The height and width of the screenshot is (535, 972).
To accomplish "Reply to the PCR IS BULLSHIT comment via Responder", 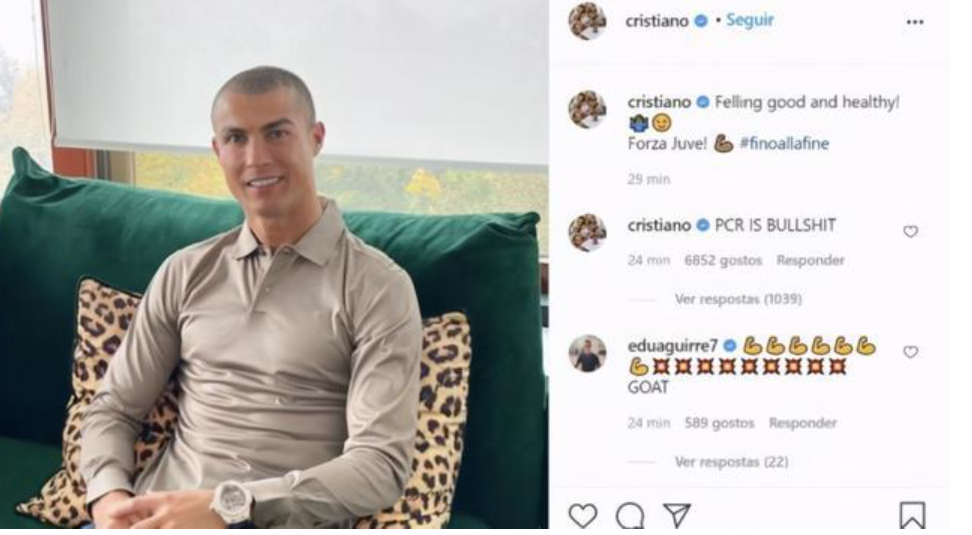I will click(x=810, y=260).
